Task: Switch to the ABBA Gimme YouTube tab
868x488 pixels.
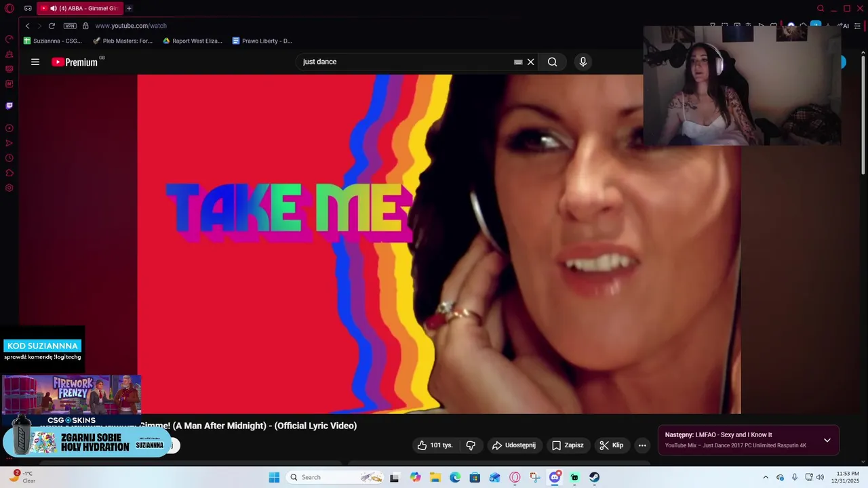Action: [79, 8]
